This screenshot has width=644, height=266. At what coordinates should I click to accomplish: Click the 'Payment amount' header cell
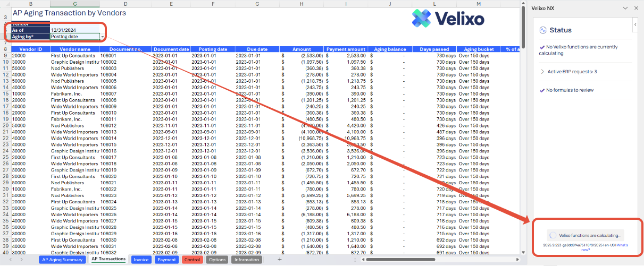coord(346,49)
